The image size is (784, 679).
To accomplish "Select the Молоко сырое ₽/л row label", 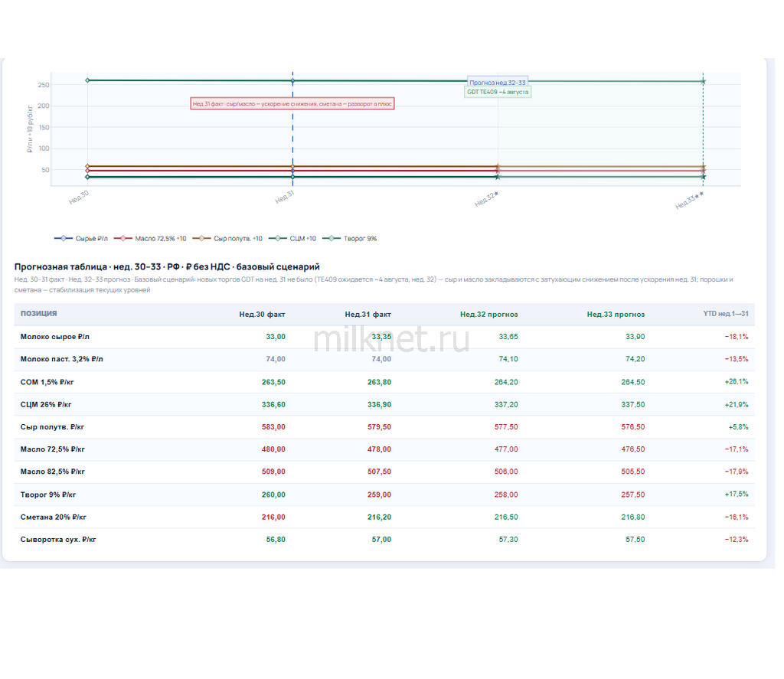I will (55, 337).
